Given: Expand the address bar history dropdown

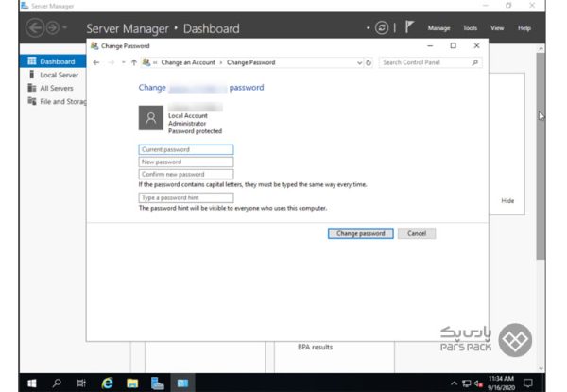Looking at the screenshot, I should click(x=359, y=62).
